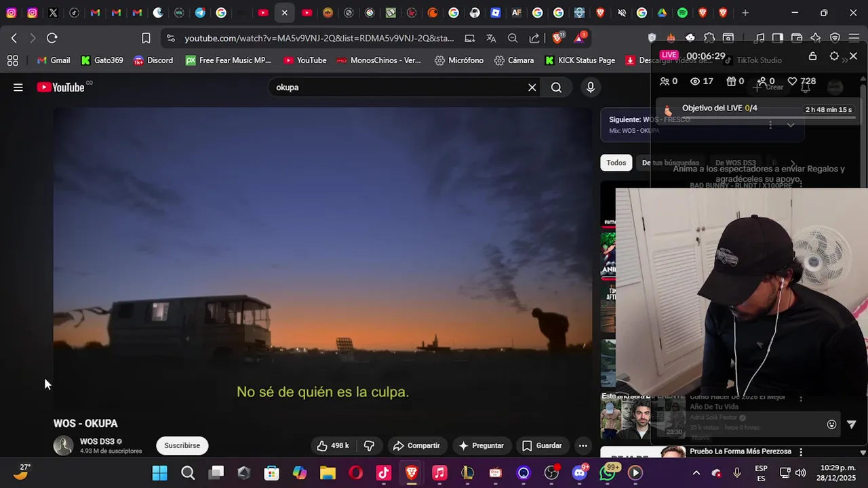
Task: Open WOS DS3 channel avatar
Action: [63, 445]
